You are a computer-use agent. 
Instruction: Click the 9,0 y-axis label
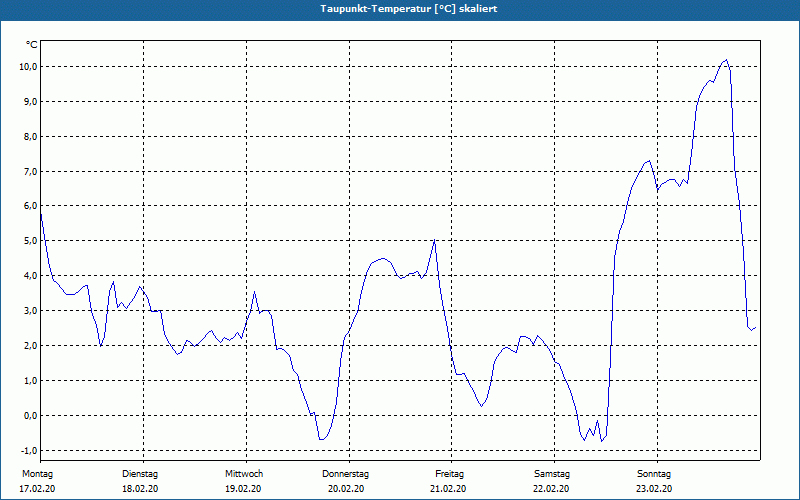point(30,102)
